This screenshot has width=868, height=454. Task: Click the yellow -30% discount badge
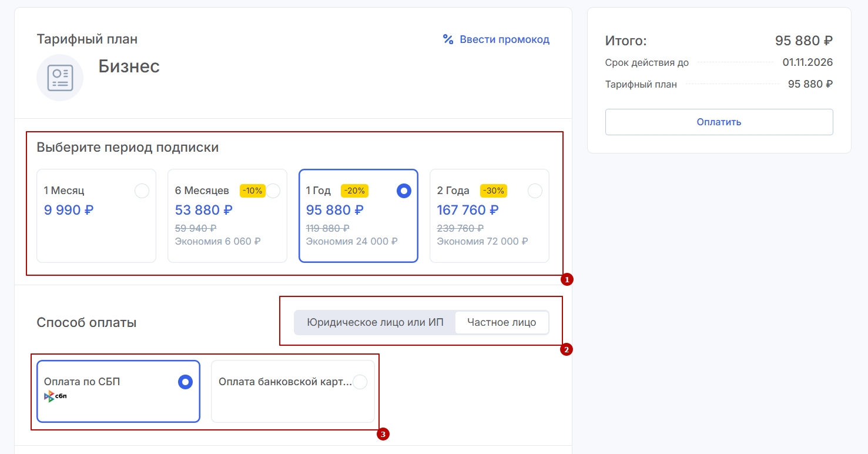[493, 191]
